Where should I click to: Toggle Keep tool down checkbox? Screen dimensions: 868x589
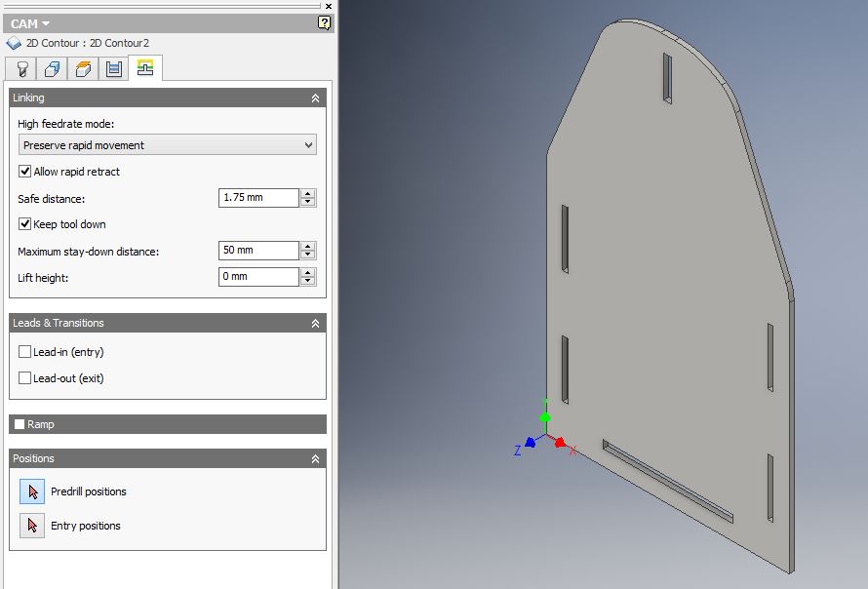pyautogui.click(x=25, y=223)
